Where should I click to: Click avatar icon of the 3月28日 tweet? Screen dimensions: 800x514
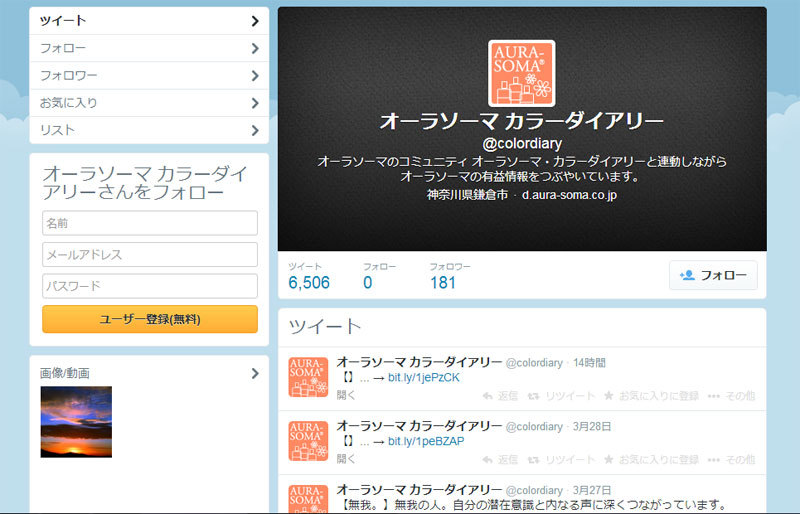tap(308, 441)
